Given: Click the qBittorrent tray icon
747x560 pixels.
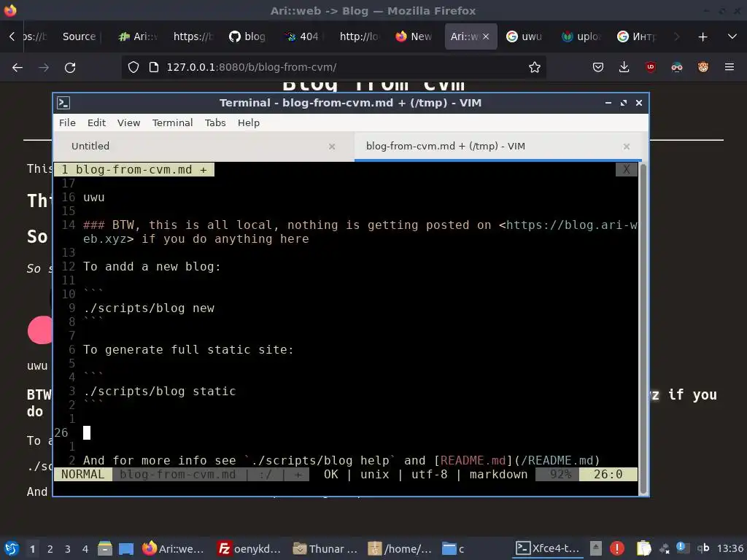Looking at the screenshot, I should click(703, 548).
